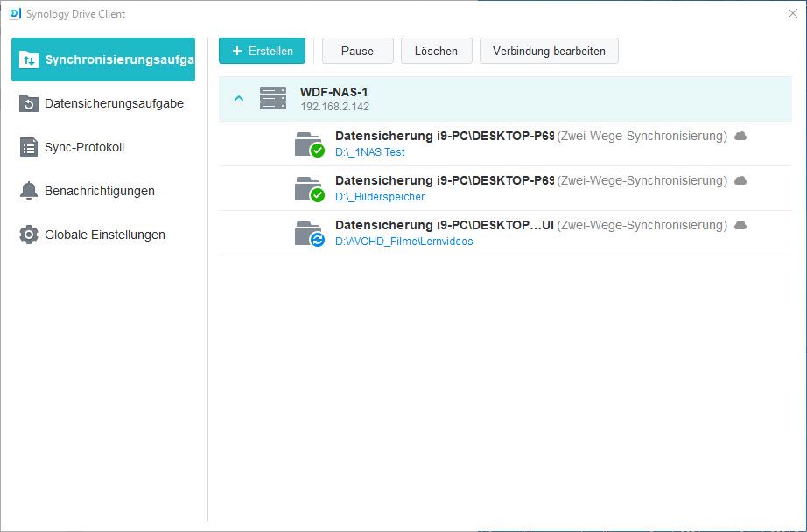Screen dimensions: 807x532
Task: Click the folder icon for D:\_1NAS Test task
Action: tap(309, 143)
